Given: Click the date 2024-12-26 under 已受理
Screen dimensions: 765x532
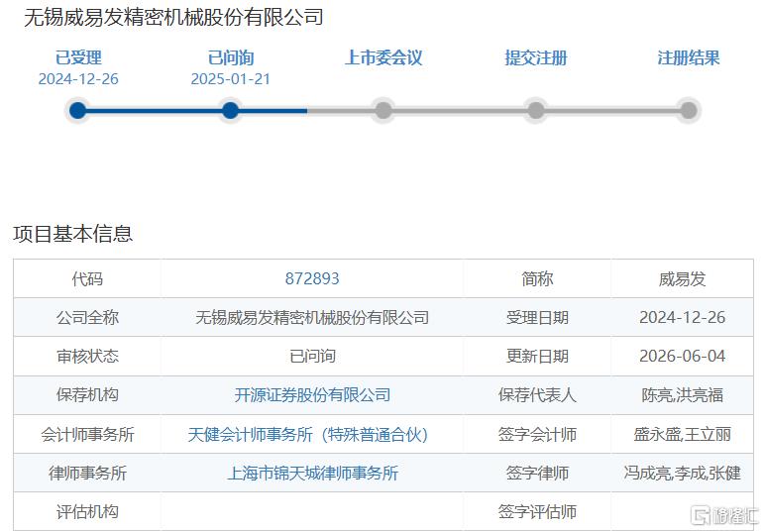Looking at the screenshot, I should click(x=78, y=79).
